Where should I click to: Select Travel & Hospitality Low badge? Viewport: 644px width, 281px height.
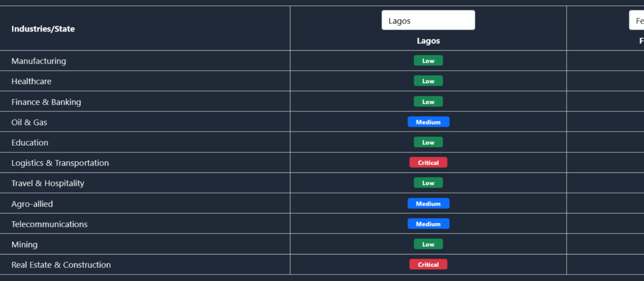click(x=428, y=183)
